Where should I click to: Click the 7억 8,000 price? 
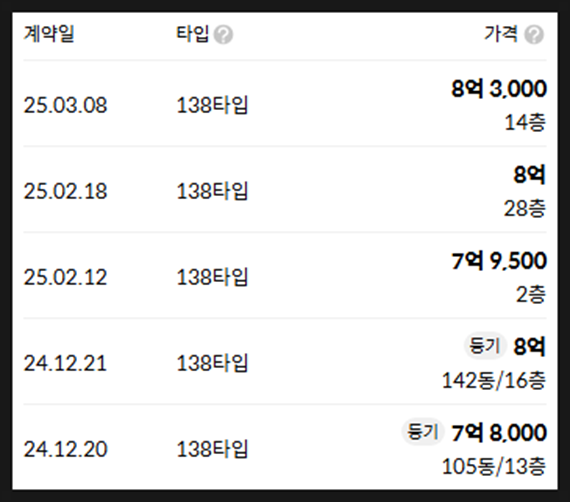click(499, 432)
